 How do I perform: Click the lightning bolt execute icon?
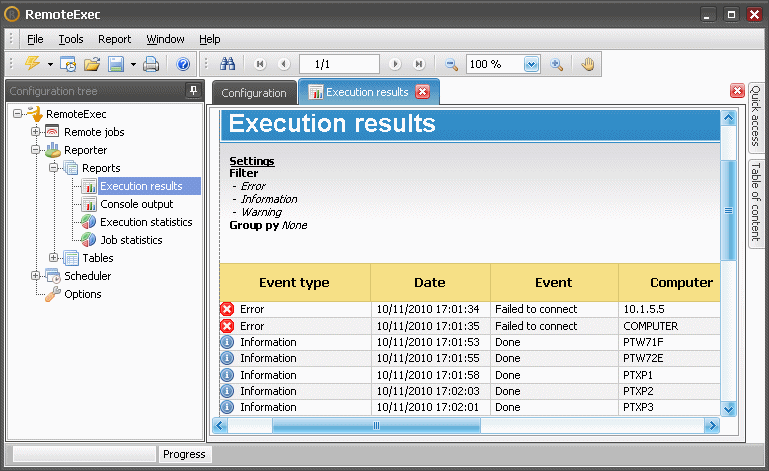click(x=33, y=64)
